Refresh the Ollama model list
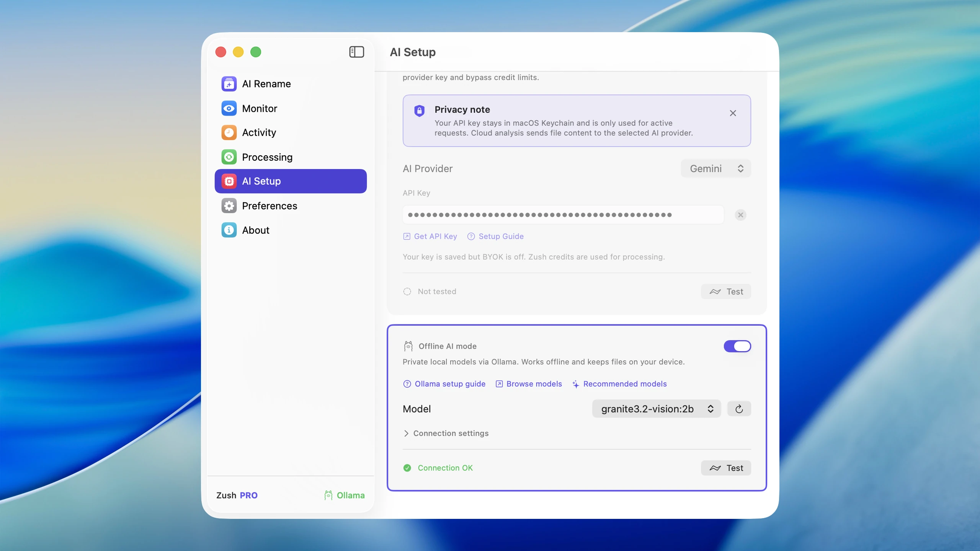980x551 pixels. pyautogui.click(x=739, y=409)
